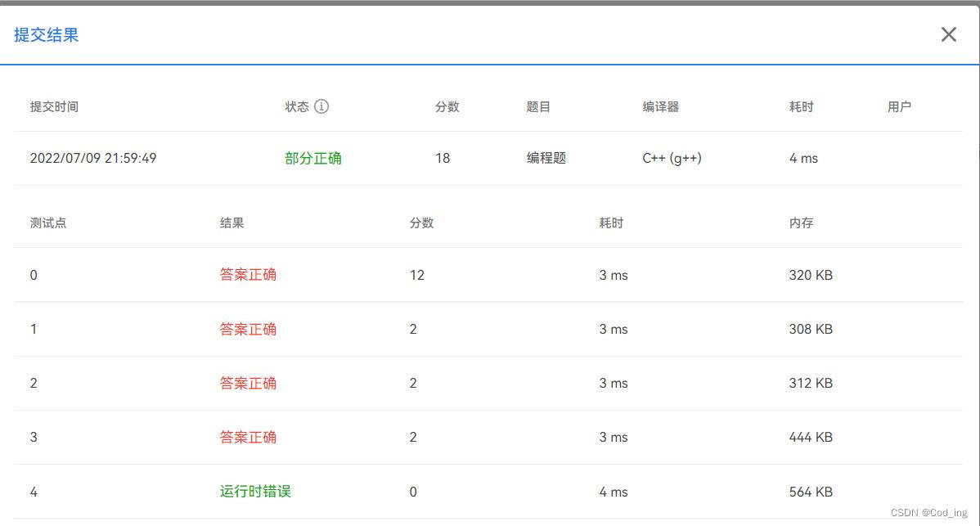Click the 题目 column header
980x526 pixels.
pyautogui.click(x=538, y=107)
